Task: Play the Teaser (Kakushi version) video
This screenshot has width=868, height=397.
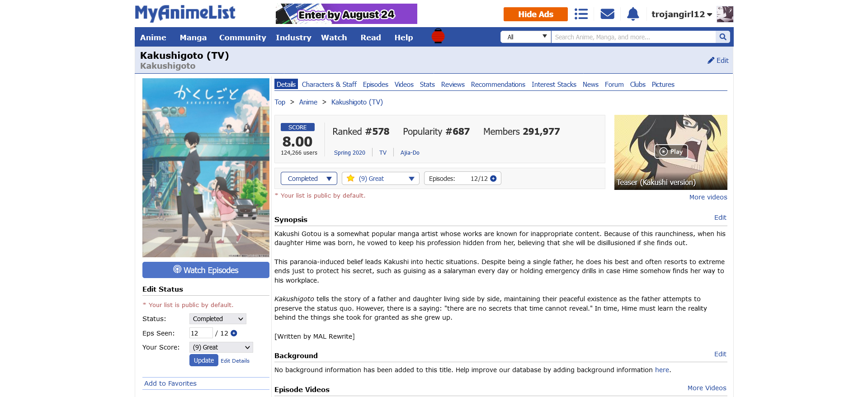Action: point(671,151)
